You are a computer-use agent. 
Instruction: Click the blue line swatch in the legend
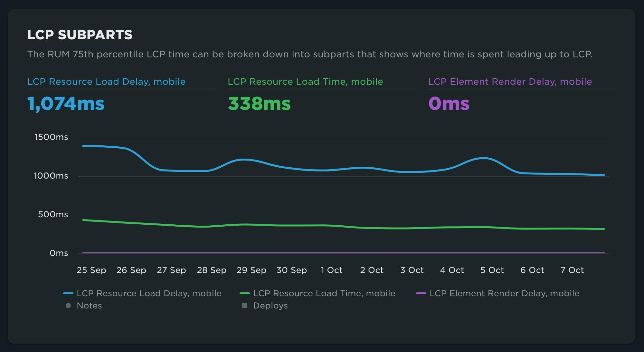(68, 293)
